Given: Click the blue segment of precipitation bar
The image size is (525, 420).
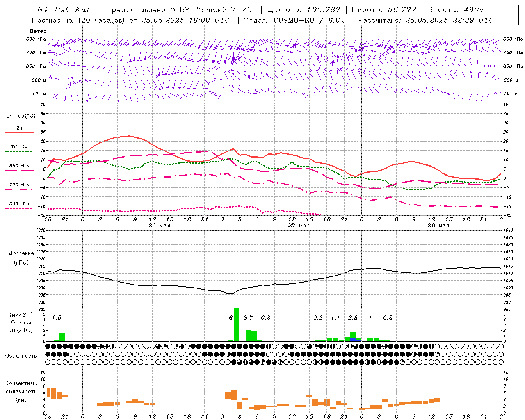Looking at the screenshot, I should [353, 340].
